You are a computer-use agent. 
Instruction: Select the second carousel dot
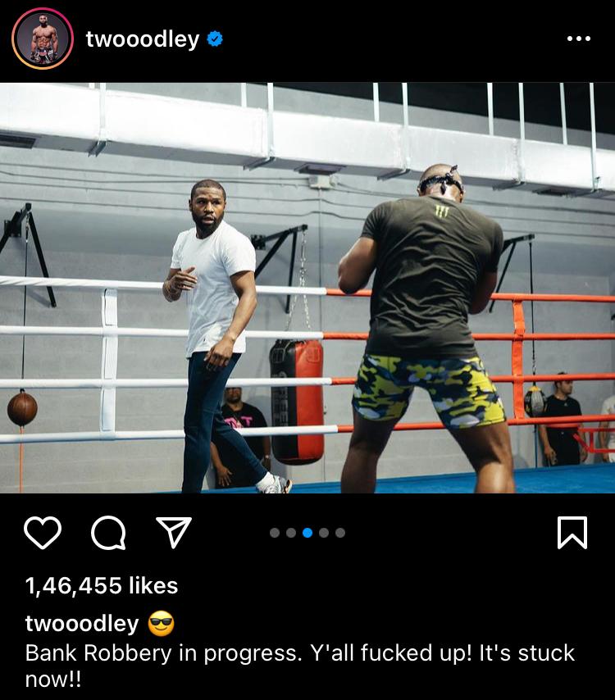[x=291, y=533]
